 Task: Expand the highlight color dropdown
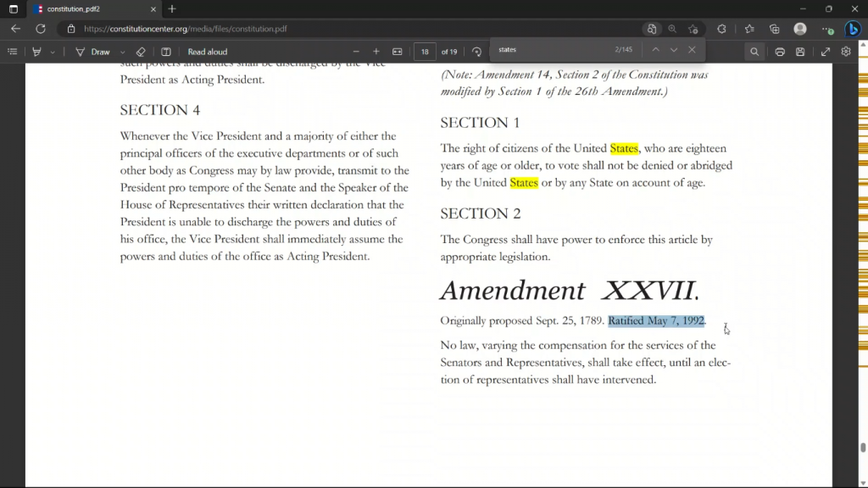pos(53,52)
